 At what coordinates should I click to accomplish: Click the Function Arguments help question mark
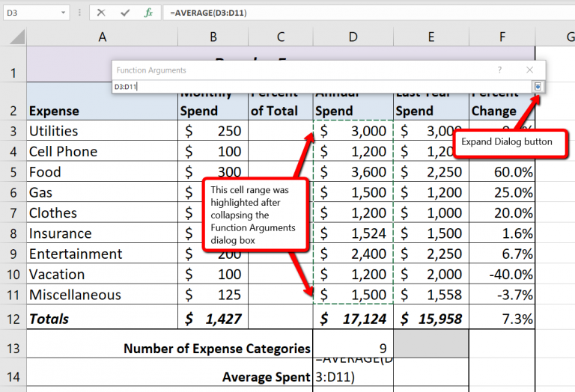(x=499, y=70)
